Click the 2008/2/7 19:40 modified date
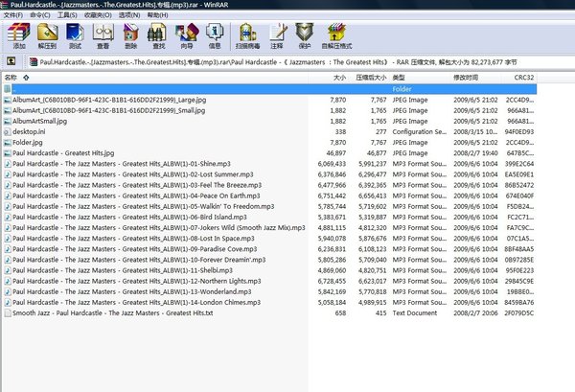This screenshot has height=392, width=575. [475, 153]
